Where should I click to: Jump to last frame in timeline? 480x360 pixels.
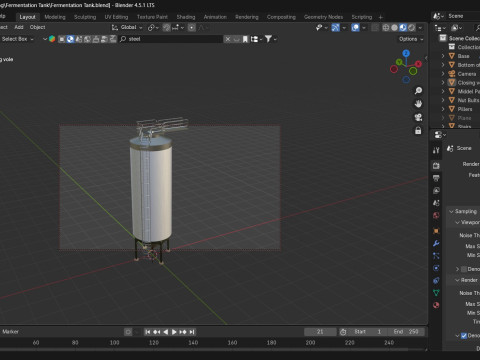pos(192,332)
